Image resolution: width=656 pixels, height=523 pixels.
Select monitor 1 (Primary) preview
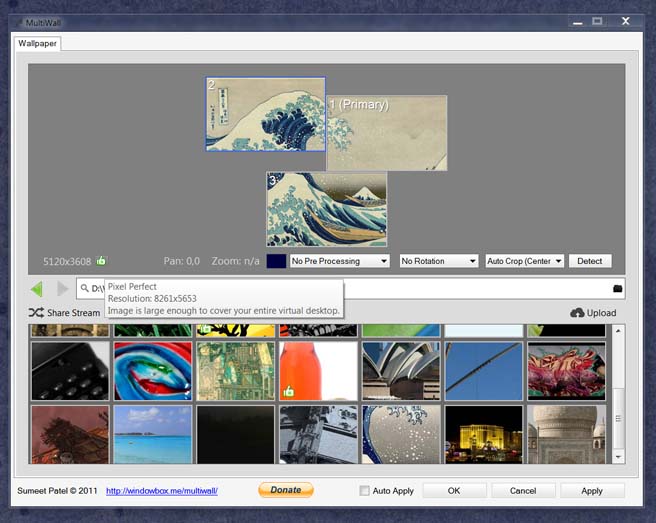pos(387,133)
